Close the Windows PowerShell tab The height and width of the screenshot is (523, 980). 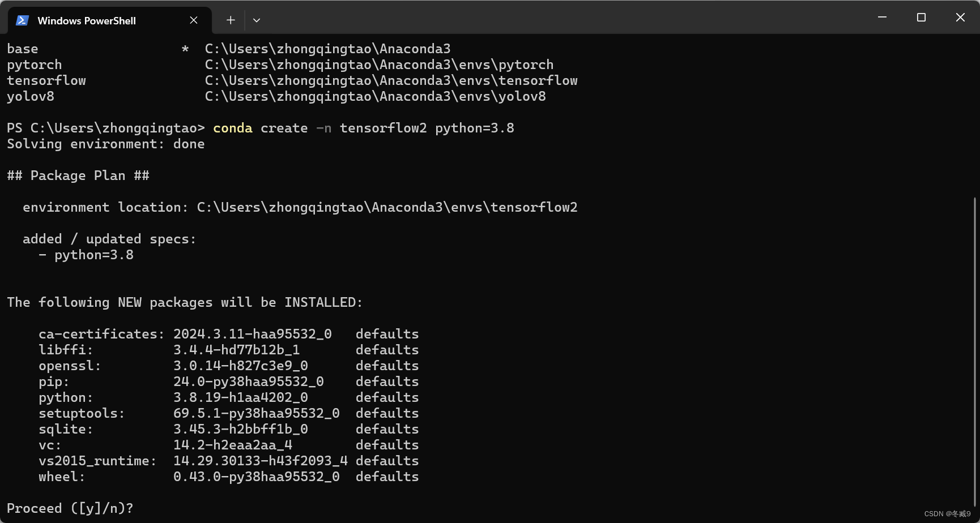(193, 20)
